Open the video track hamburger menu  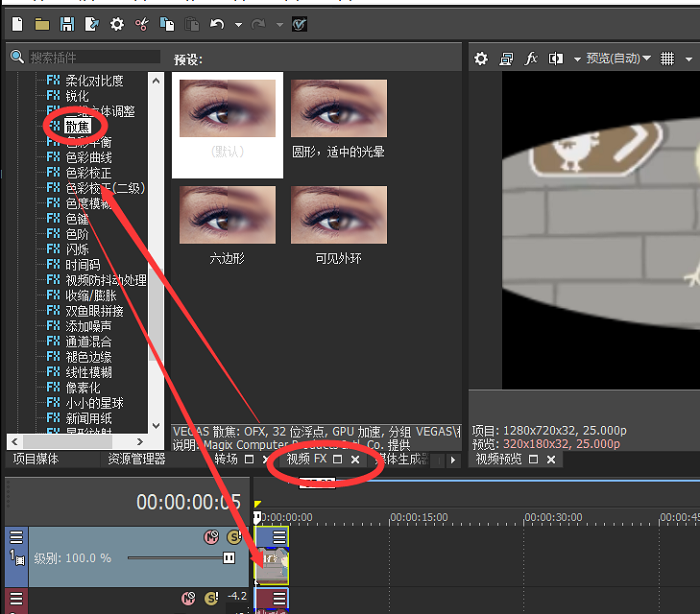click(x=16, y=537)
